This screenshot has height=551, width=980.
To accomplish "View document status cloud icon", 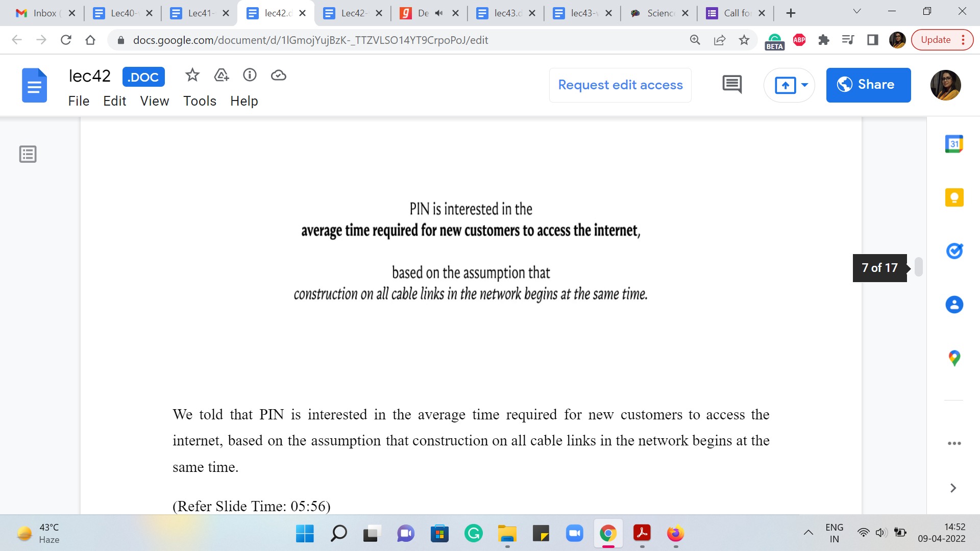I will coord(278,76).
